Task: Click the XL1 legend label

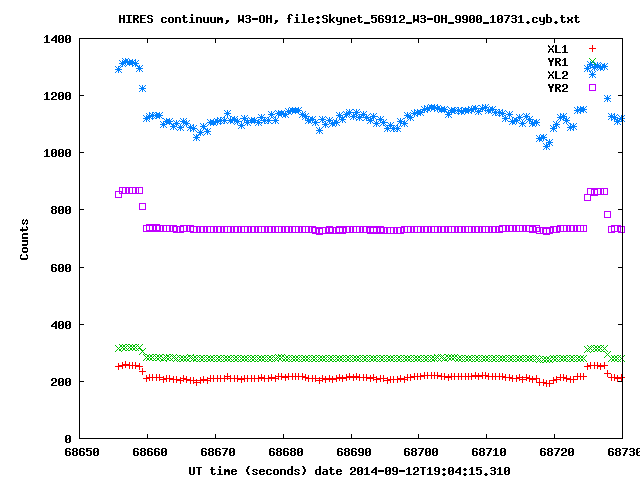Action: pos(558,49)
